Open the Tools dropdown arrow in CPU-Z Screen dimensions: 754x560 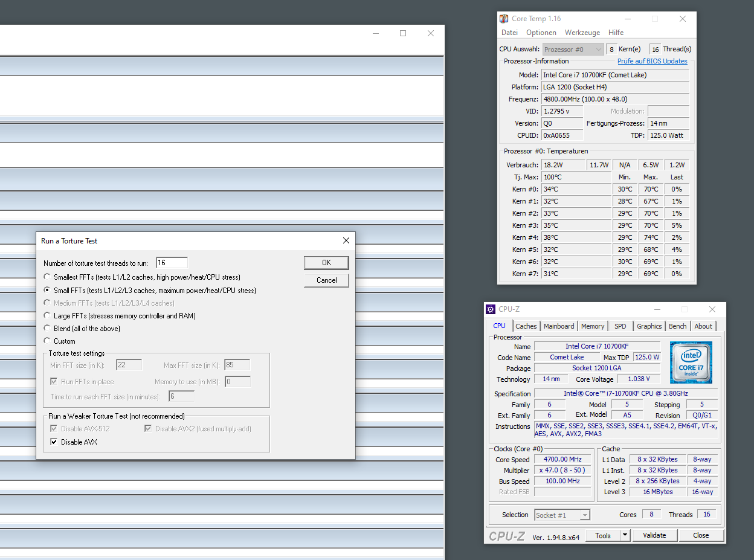point(625,535)
